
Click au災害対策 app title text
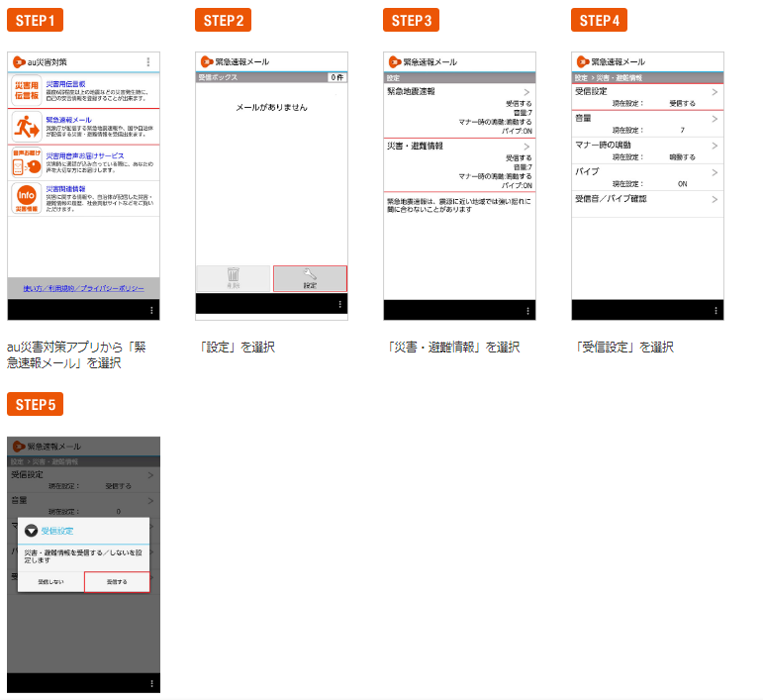pos(48,61)
